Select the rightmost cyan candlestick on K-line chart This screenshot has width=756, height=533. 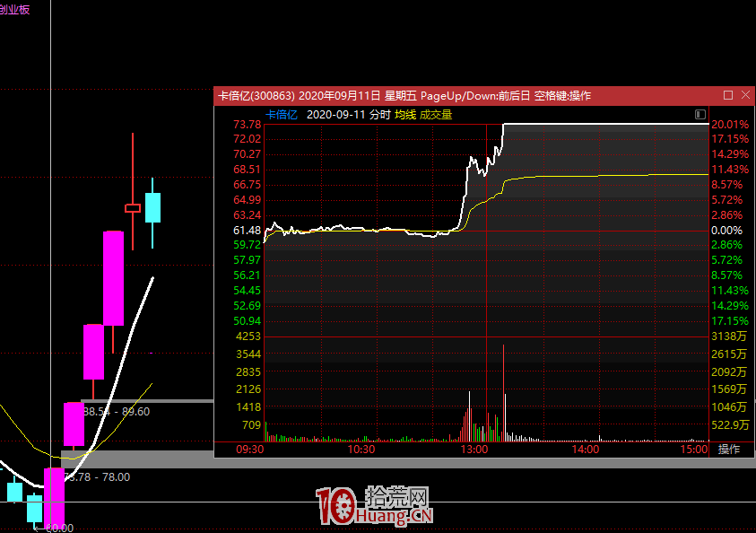click(152, 207)
